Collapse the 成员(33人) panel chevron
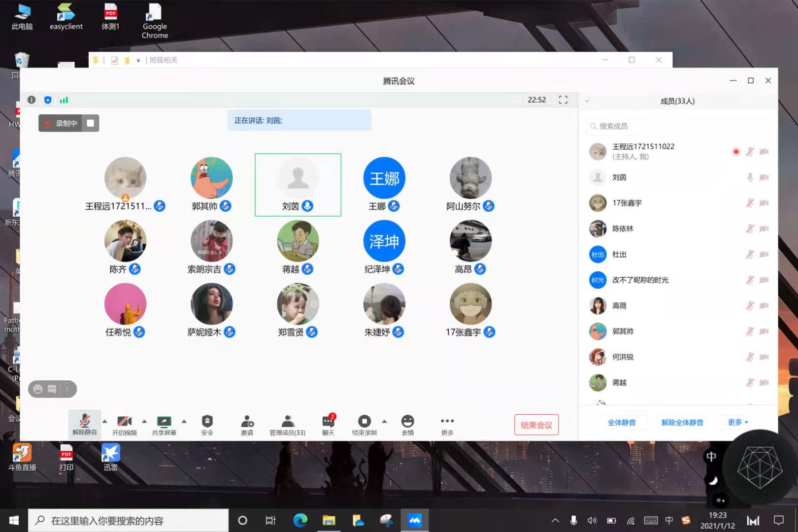This screenshot has width=798, height=532. [x=587, y=101]
